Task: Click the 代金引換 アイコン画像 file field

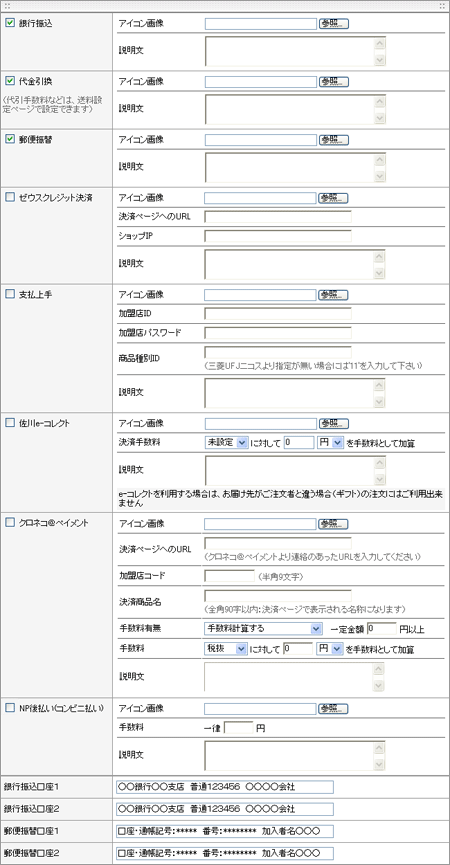Action: 260,82
